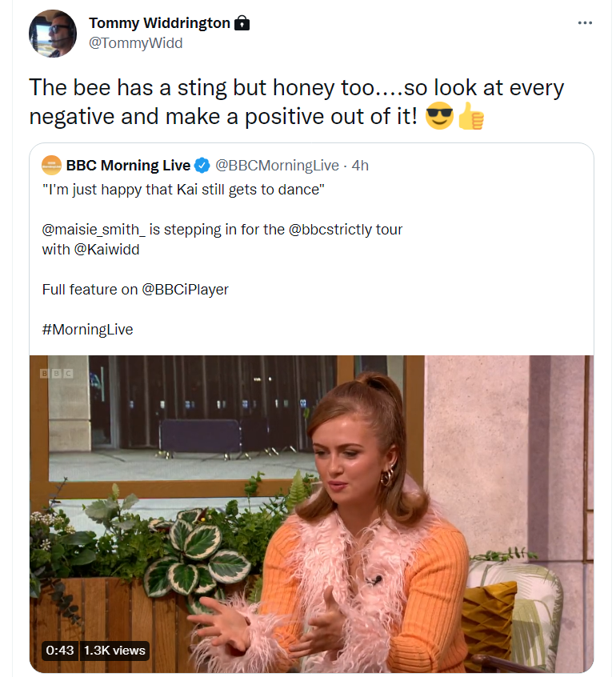
Task: Click Tommy Widdrington's profile avatar
Action: point(53,34)
